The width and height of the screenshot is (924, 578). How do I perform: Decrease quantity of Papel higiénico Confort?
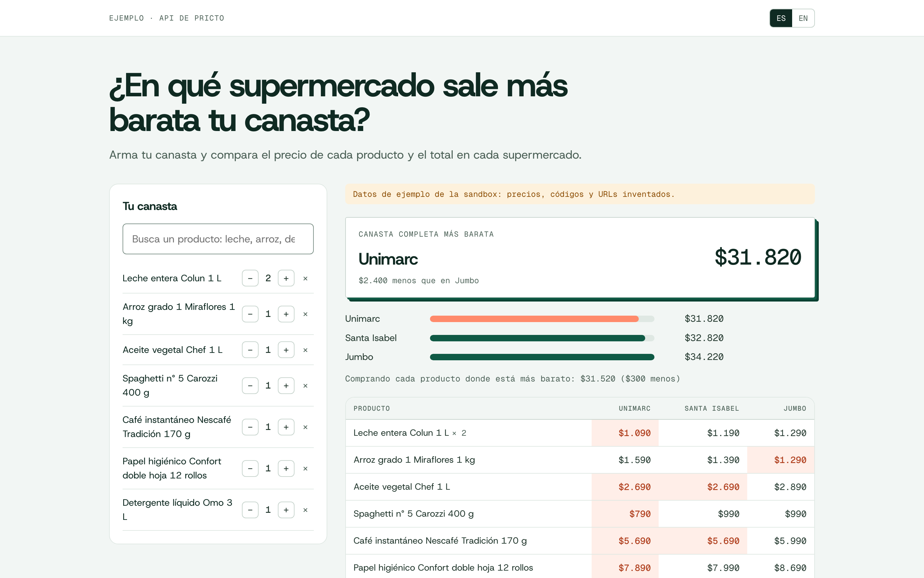[x=250, y=468]
